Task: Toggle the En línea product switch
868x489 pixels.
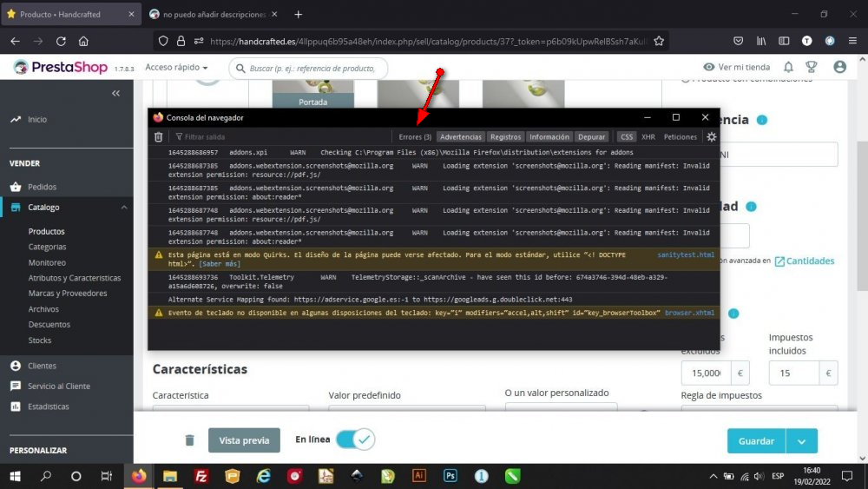Action: pos(355,439)
